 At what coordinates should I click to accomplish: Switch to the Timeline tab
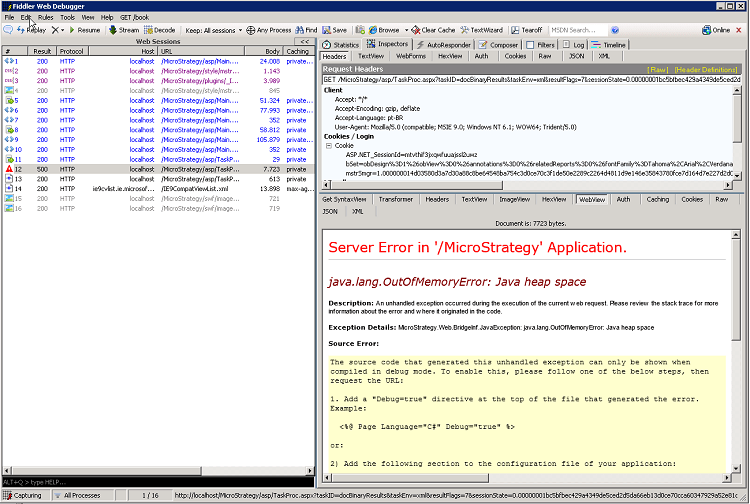point(608,44)
